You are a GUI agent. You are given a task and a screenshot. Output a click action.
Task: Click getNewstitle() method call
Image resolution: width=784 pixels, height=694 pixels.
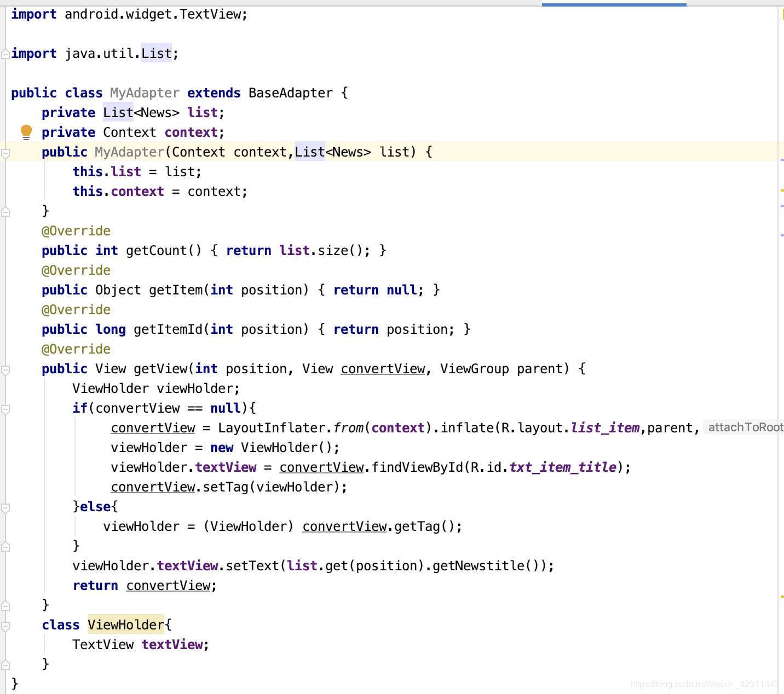click(x=486, y=566)
